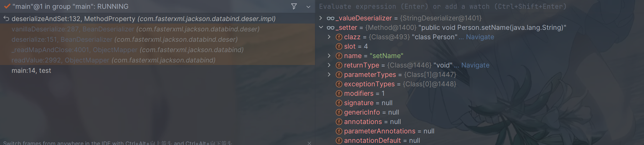The image size is (644, 145).
Task: Click the field icon beside modifiers
Action: click(339, 94)
